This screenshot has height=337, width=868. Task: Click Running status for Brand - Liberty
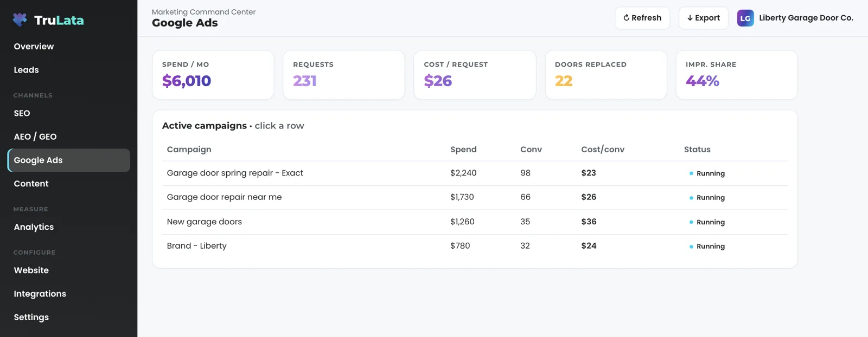[x=707, y=246]
